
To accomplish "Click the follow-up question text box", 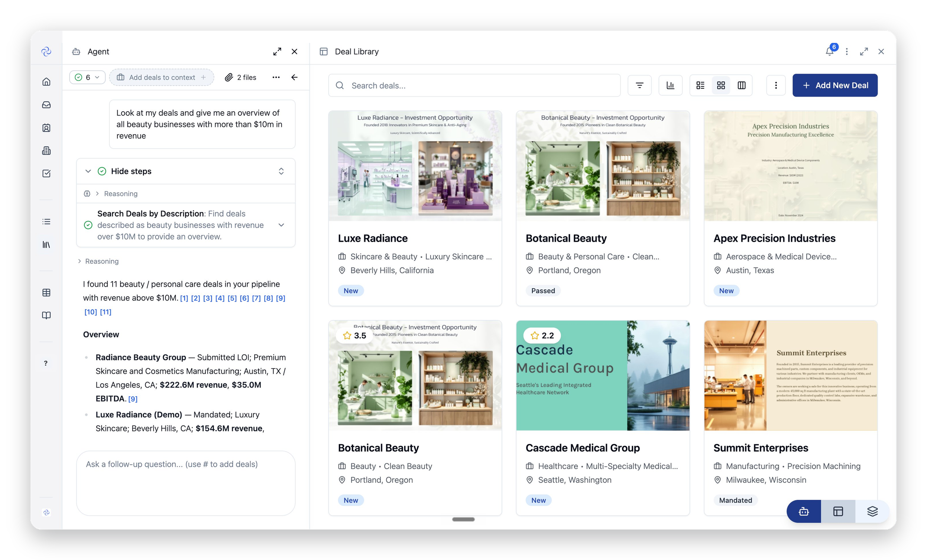I will (186, 483).
